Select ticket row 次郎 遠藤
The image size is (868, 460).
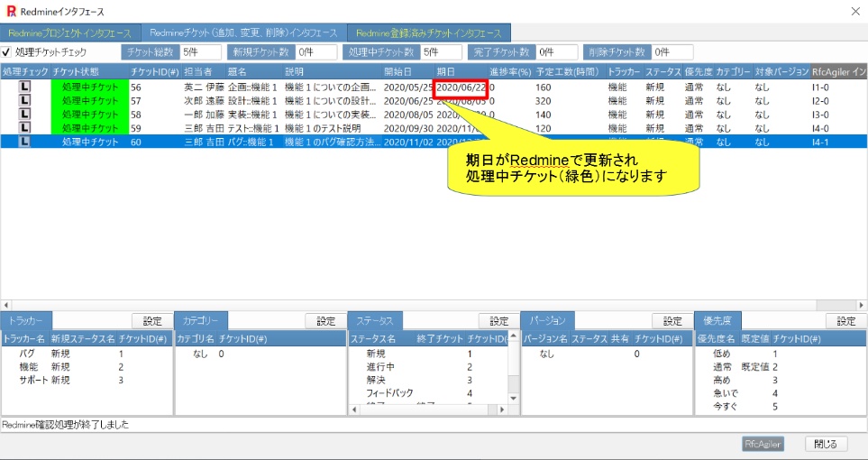point(434,101)
